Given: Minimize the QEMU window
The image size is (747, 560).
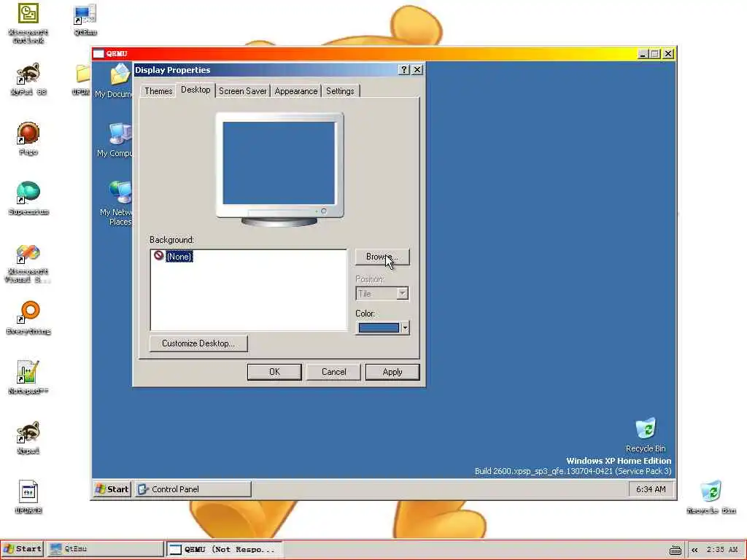Looking at the screenshot, I should (643, 54).
